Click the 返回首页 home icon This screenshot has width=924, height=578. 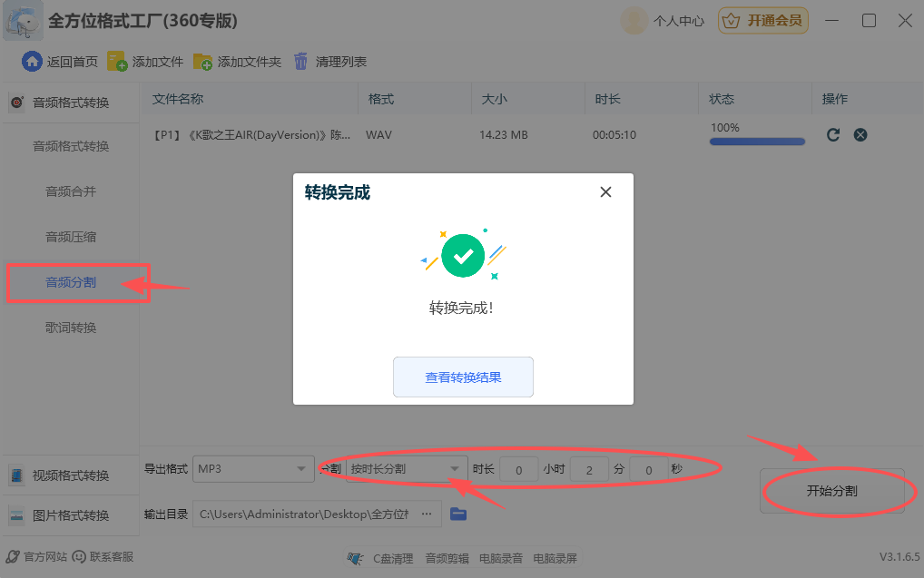point(33,62)
